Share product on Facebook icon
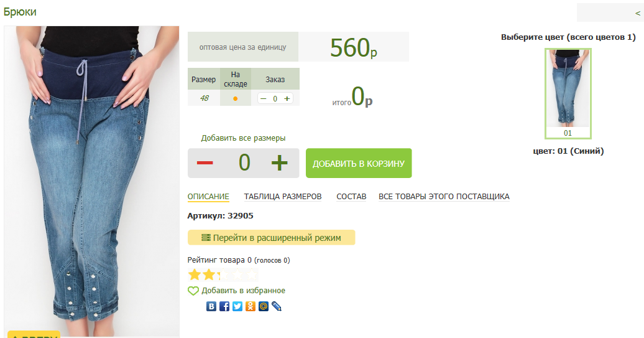Screen dimensions: 644x338 [224, 306]
